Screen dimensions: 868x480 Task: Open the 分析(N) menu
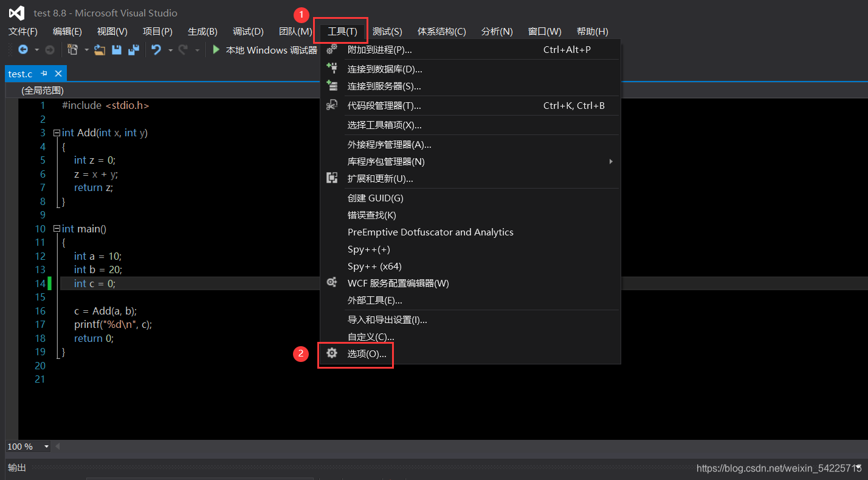tap(497, 32)
